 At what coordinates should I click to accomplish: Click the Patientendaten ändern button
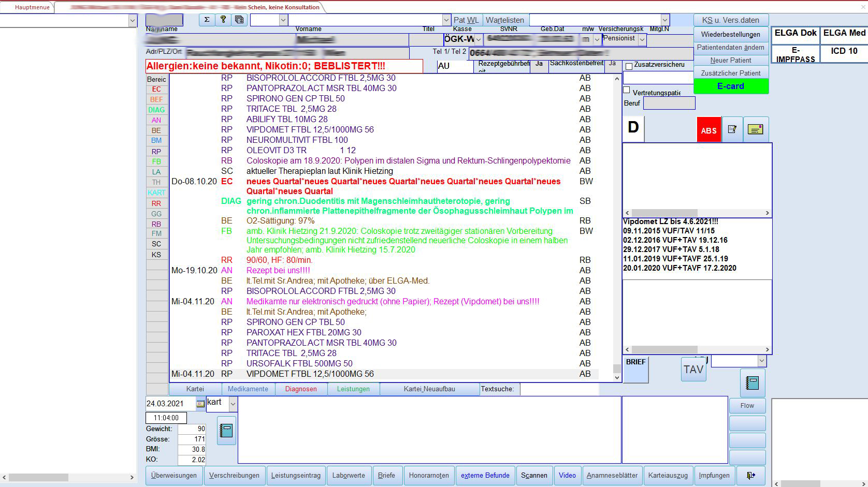coord(731,48)
